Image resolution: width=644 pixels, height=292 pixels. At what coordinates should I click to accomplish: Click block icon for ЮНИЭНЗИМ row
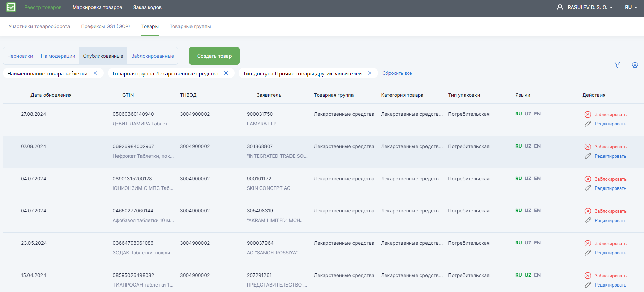(x=588, y=179)
